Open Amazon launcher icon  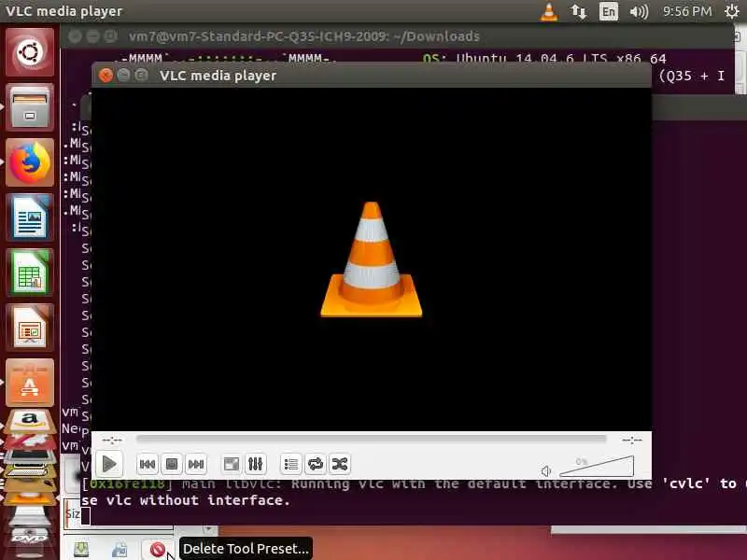click(30, 422)
